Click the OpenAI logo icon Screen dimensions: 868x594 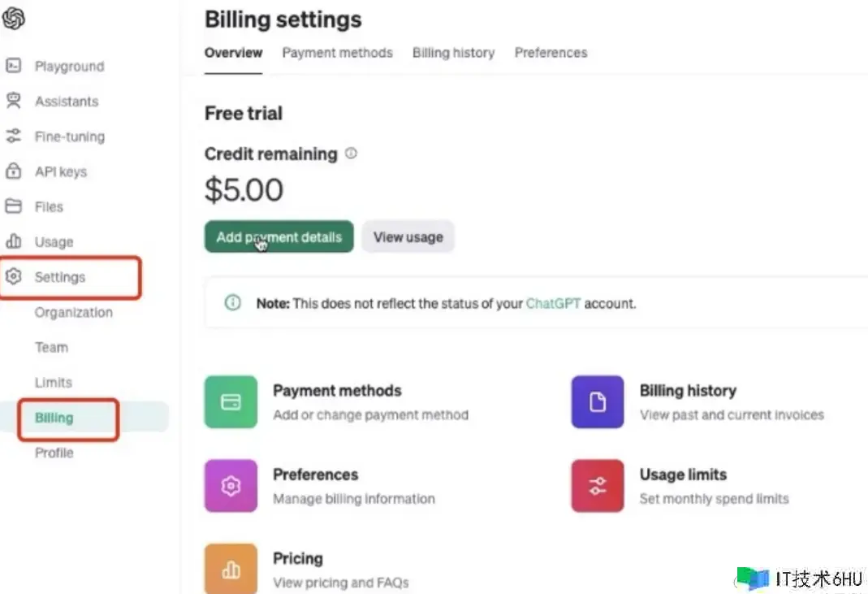point(13,19)
